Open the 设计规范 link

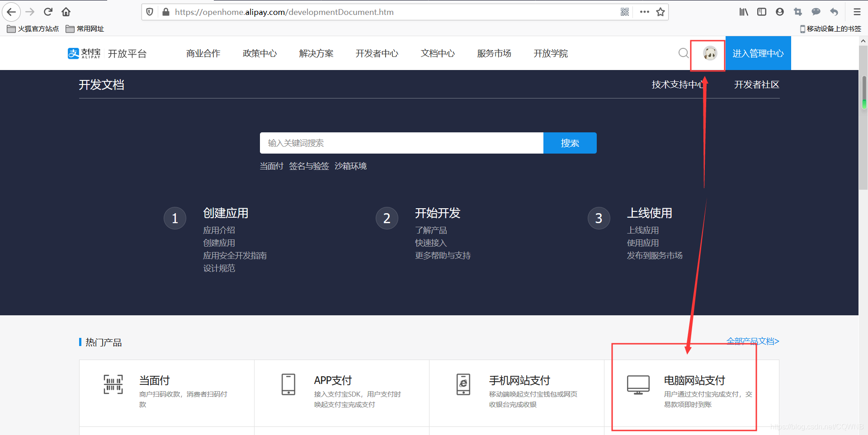(219, 268)
